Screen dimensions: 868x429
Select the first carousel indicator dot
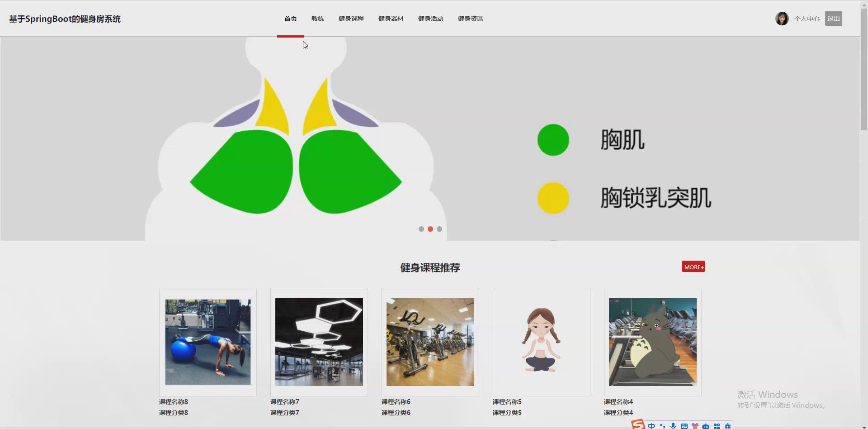[422, 229]
